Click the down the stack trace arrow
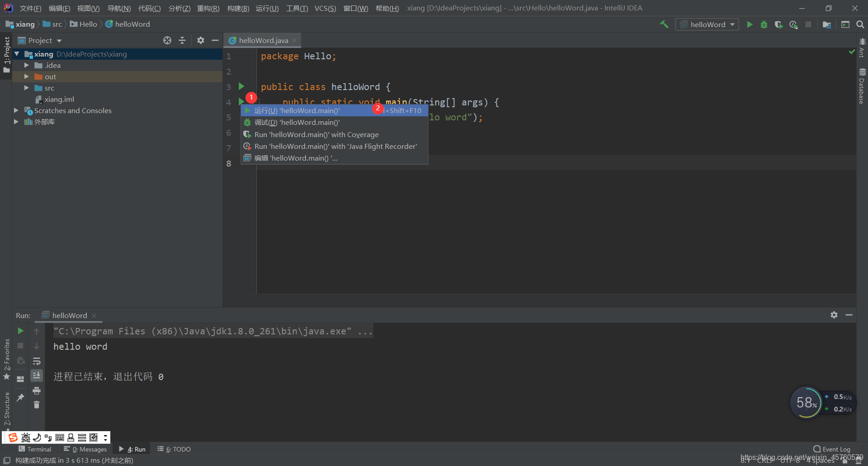The height and width of the screenshot is (466, 868). click(x=37, y=346)
